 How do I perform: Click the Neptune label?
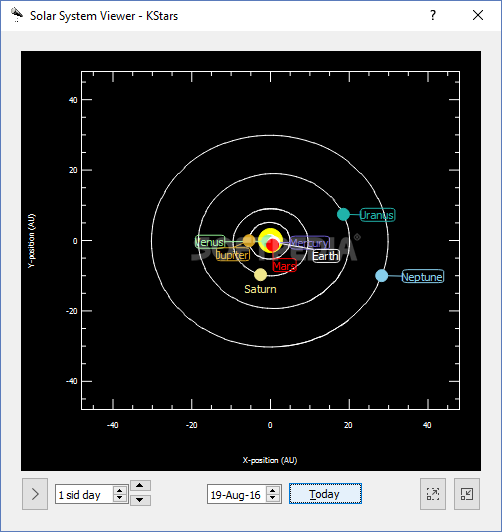[422, 277]
